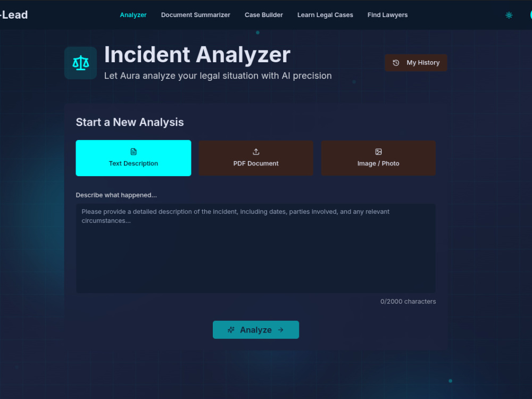
Task: Click the 'Start a New Analysis' heading
Action: pyautogui.click(x=130, y=122)
